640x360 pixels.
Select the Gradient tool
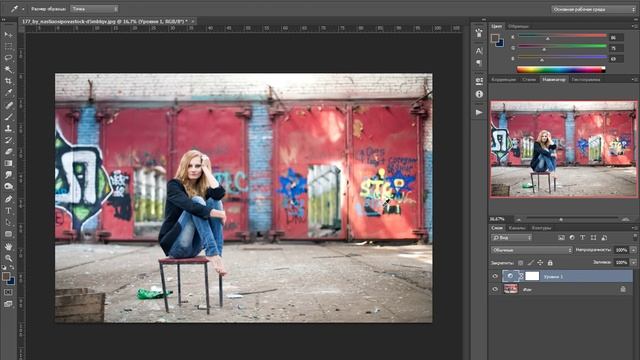[x=8, y=163]
